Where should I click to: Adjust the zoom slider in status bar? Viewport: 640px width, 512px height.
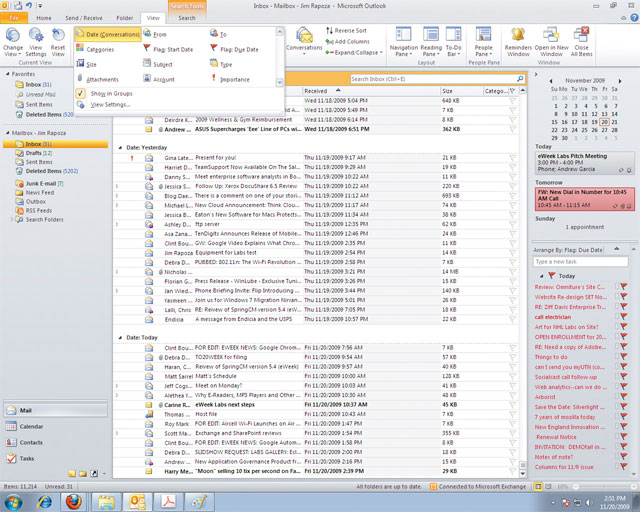(x=604, y=487)
